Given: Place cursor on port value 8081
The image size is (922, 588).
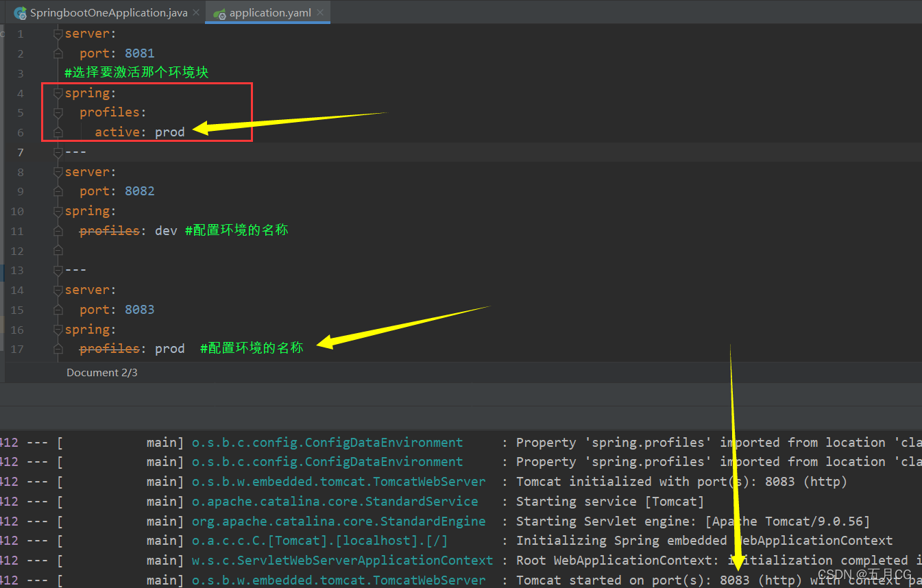Looking at the screenshot, I should (140, 53).
